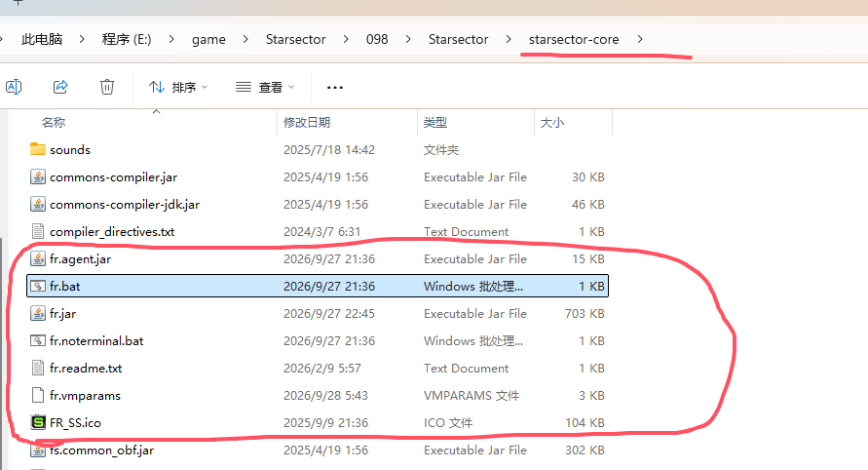
Task: Expand chevron after 此电脑 breadcrumb
Action: click(82, 39)
